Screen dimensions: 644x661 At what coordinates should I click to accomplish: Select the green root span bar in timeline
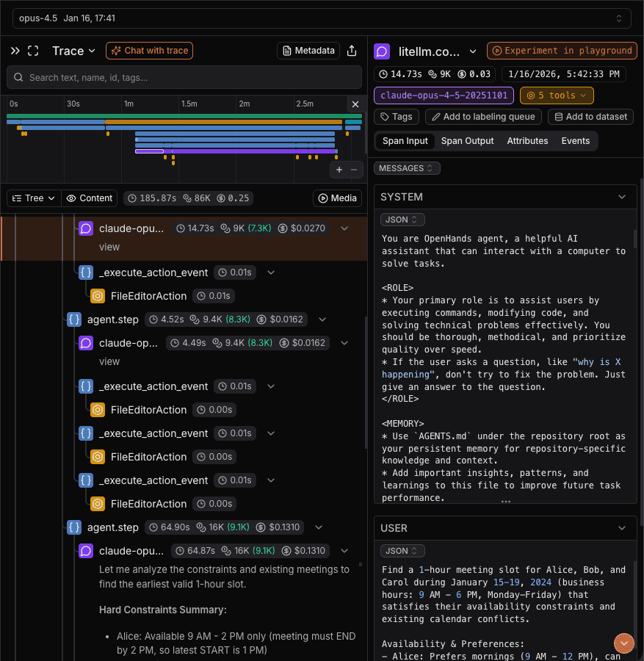[x=184, y=116]
